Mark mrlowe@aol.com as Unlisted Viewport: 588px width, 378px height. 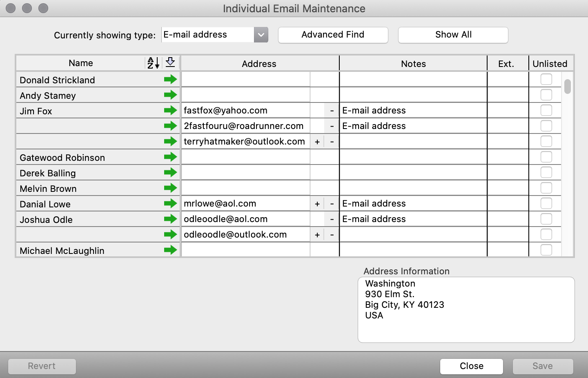pyautogui.click(x=546, y=203)
